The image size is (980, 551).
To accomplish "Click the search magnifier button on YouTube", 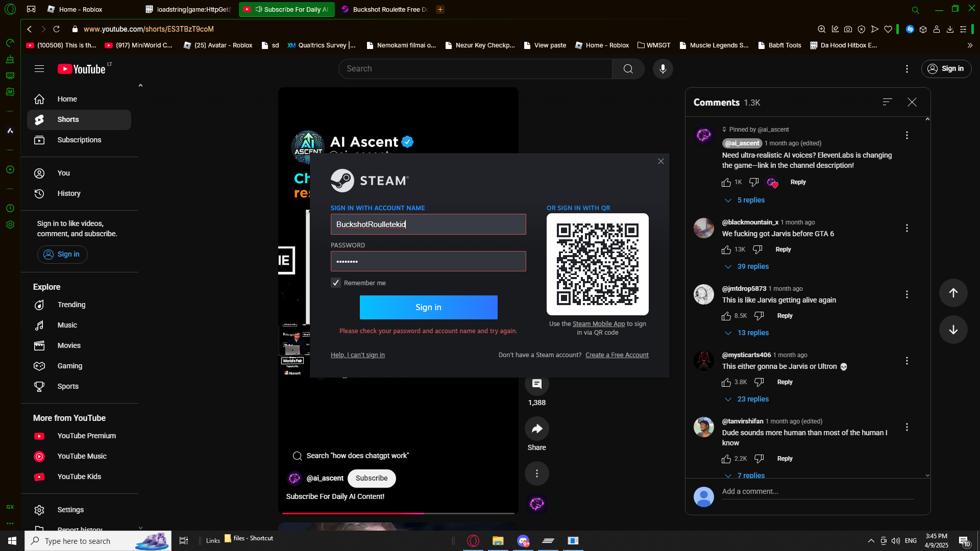I will (628, 69).
